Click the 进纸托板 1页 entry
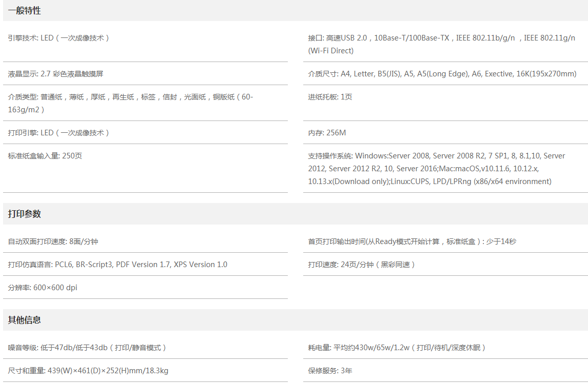The width and height of the screenshot is (588, 383). tap(330, 97)
